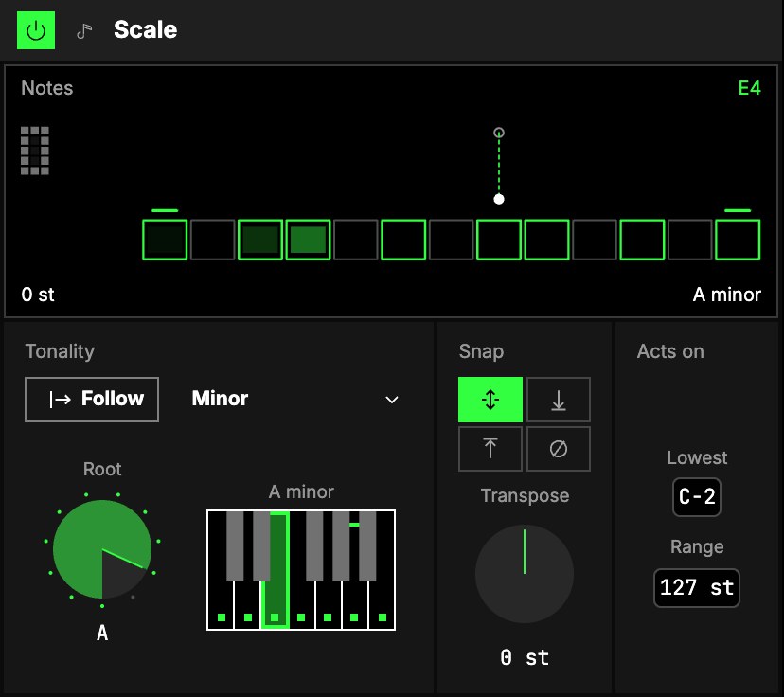Click the hollow circle atop the dashed line
The width and height of the screenshot is (784, 697).
click(498, 133)
